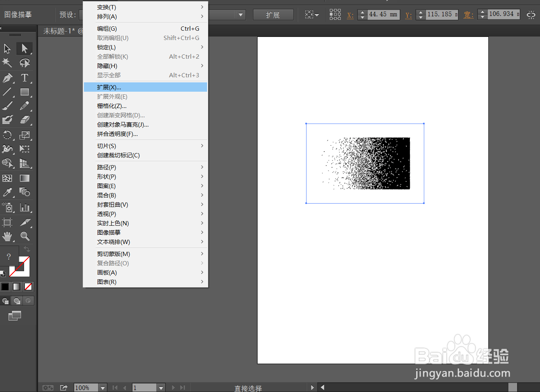This screenshot has width=540, height=392.
Task: Select the Eyedropper tool
Action: (7, 192)
